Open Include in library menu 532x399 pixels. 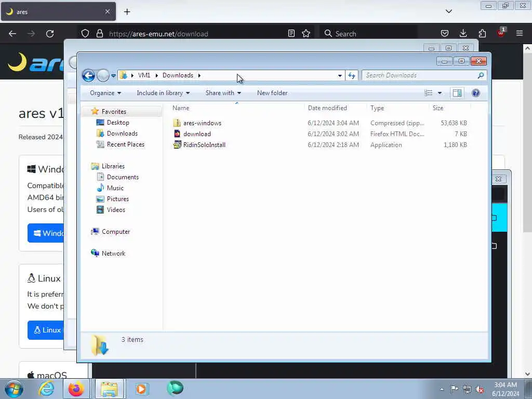click(163, 93)
